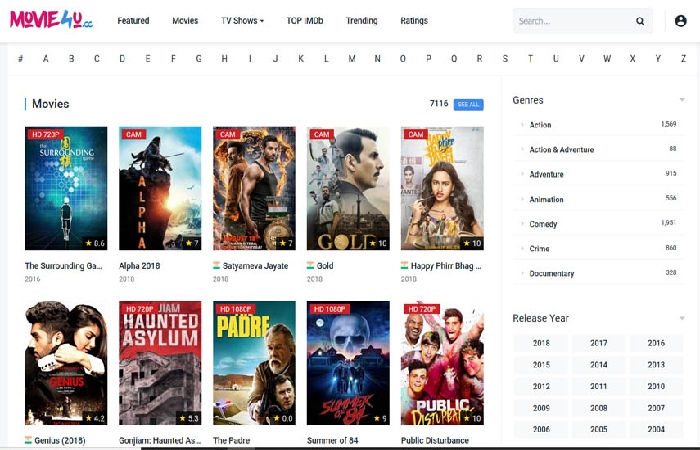Collapse the Release Year panel arrow
Screen dimensions: 700x450
point(682,318)
